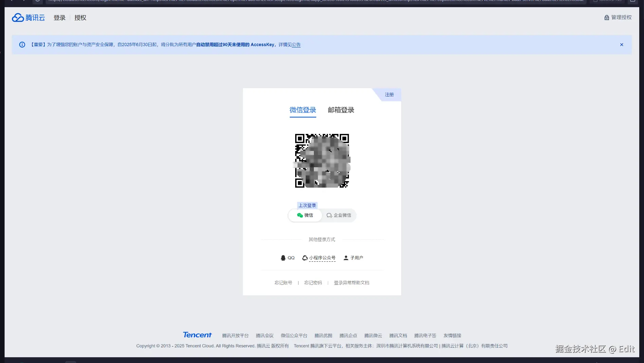644x363 pixels.
Task: Click the 注册 corner button
Action: coord(389,94)
